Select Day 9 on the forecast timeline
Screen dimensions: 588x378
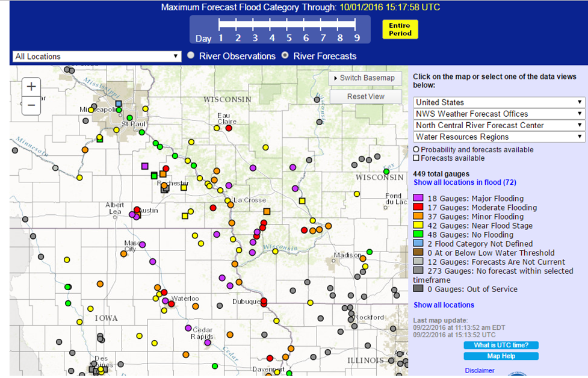357,38
